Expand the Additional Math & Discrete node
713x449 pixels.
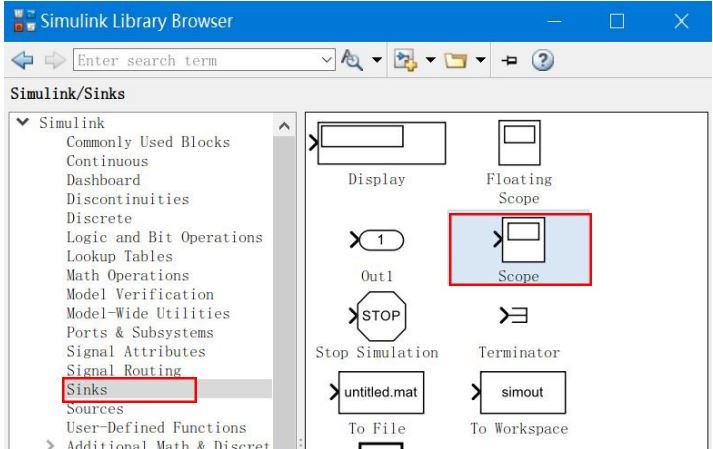click(x=50, y=444)
